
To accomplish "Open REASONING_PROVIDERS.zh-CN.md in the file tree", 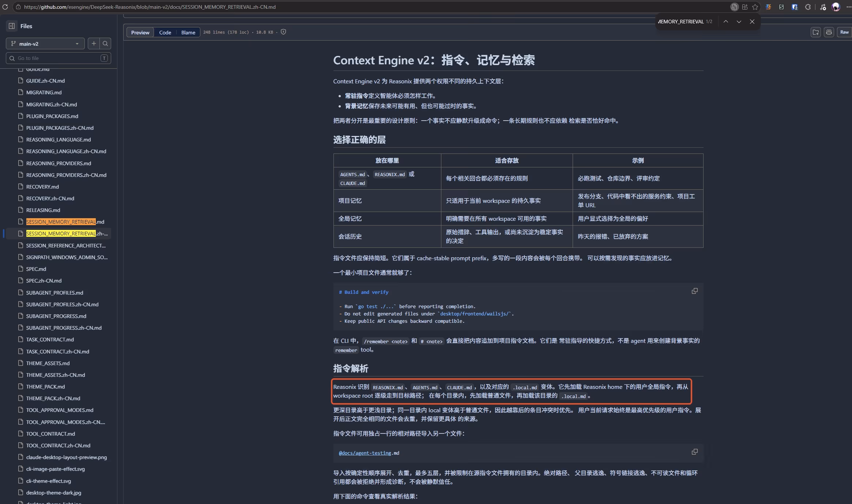I will click(66, 175).
